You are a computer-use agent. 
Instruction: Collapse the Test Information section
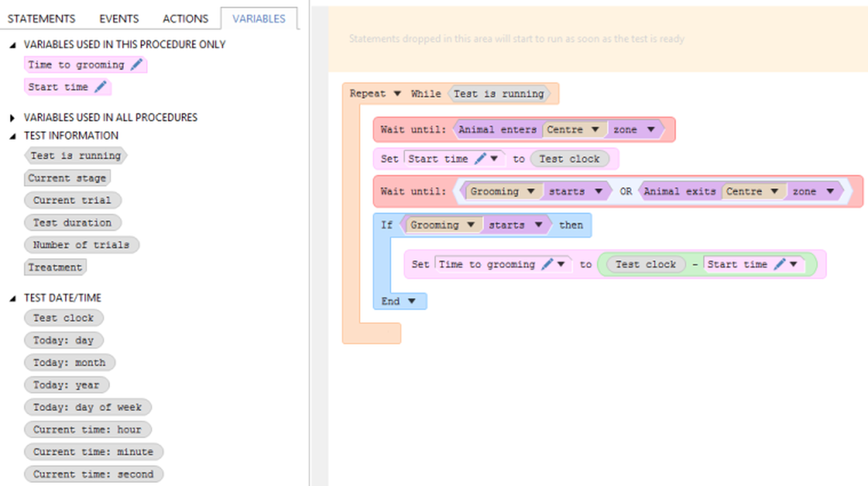(12, 136)
